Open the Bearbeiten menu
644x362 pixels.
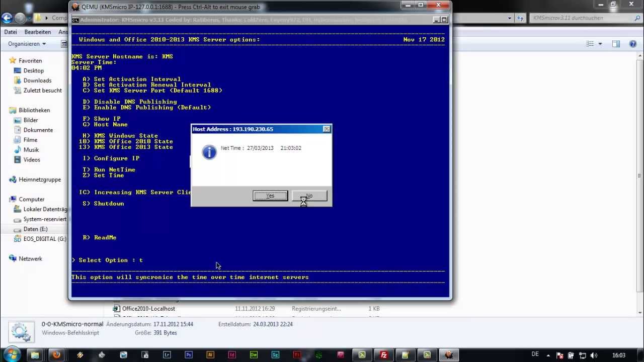pos(38,32)
